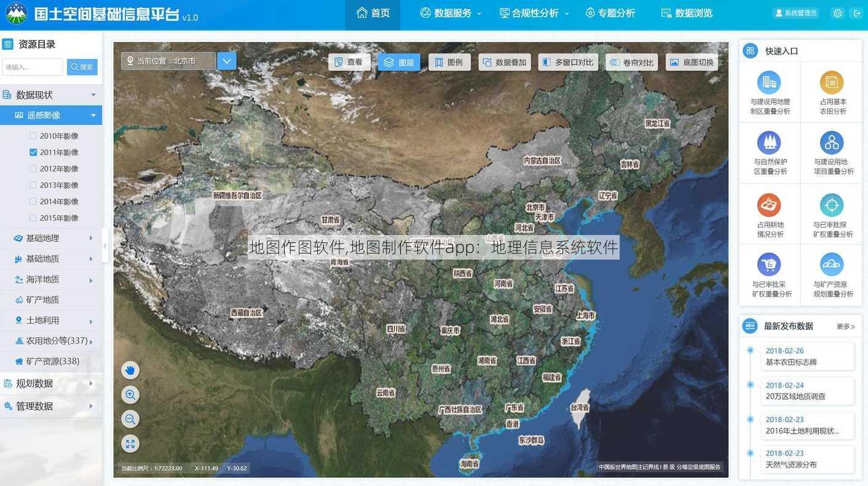Open the 专题分析 menu item
Screen dimensions: 868x486
point(610,13)
